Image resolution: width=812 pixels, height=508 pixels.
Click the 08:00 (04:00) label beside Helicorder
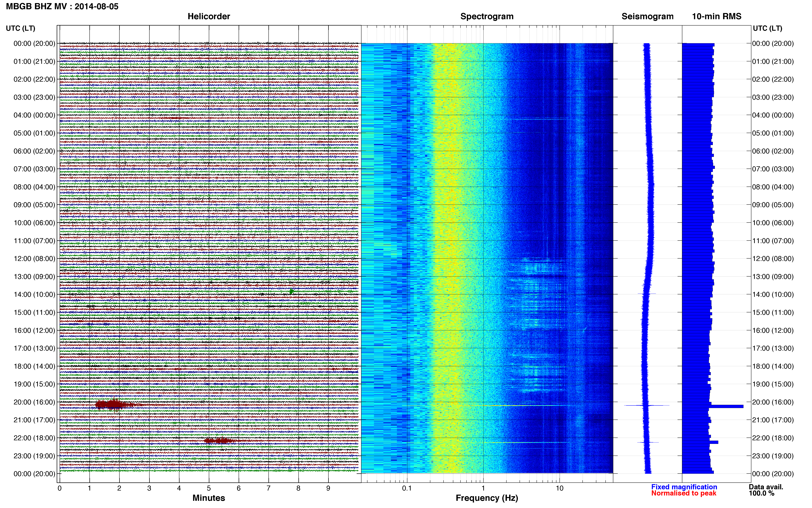coord(34,187)
